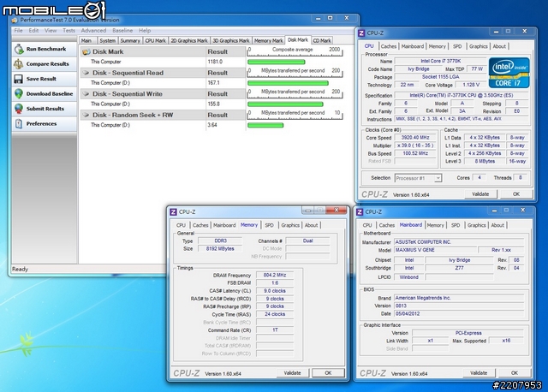The width and height of the screenshot is (548, 392).
Task: Open SPD tab in top CPU-Z window
Action: 457,46
